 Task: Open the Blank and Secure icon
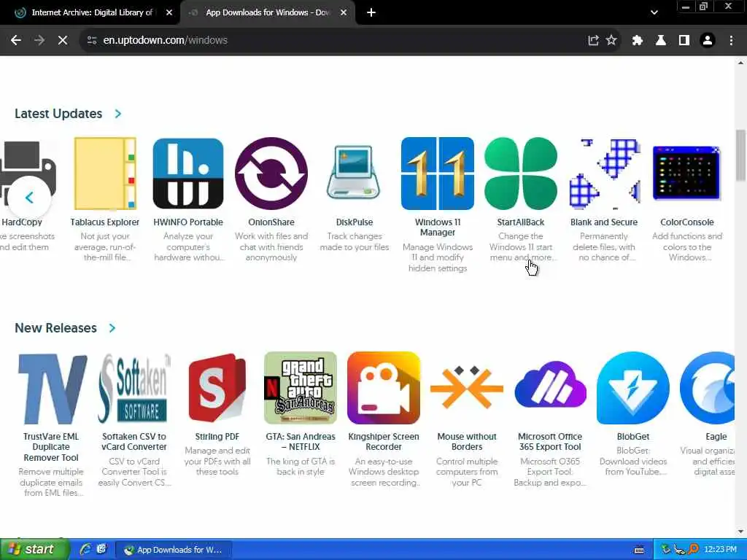(603, 174)
